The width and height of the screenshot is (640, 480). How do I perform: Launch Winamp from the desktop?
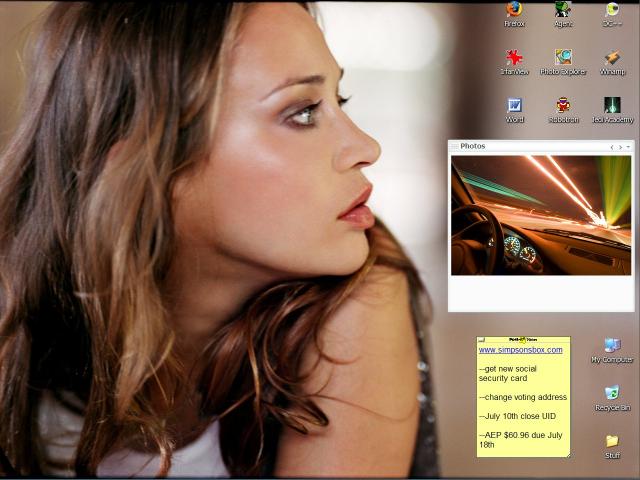(612, 59)
